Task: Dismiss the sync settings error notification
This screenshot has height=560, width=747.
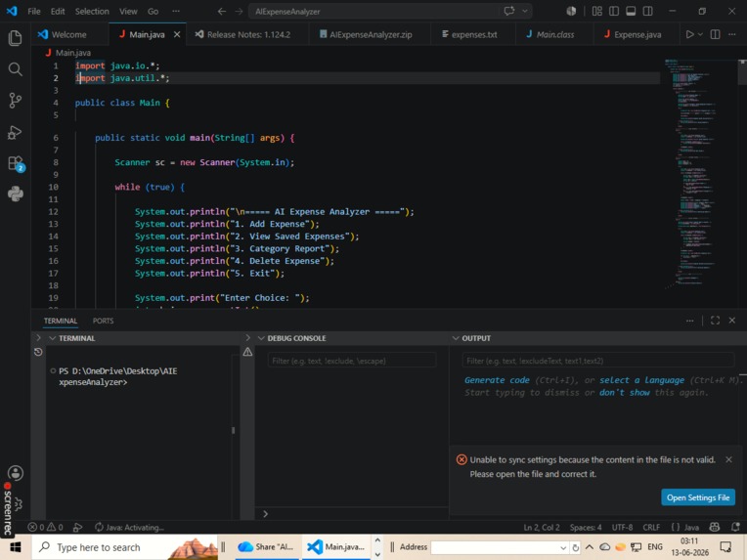Action: (728, 459)
